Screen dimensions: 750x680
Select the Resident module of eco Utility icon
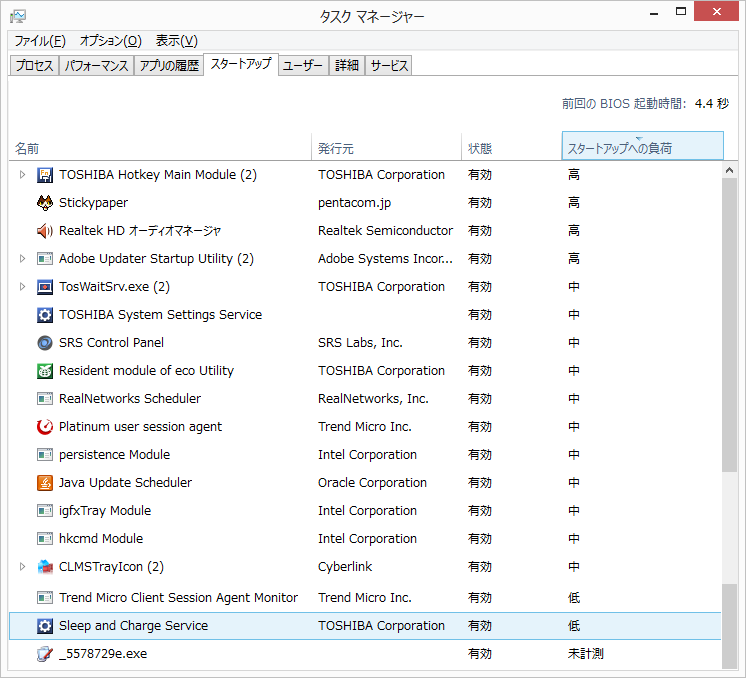coord(44,371)
